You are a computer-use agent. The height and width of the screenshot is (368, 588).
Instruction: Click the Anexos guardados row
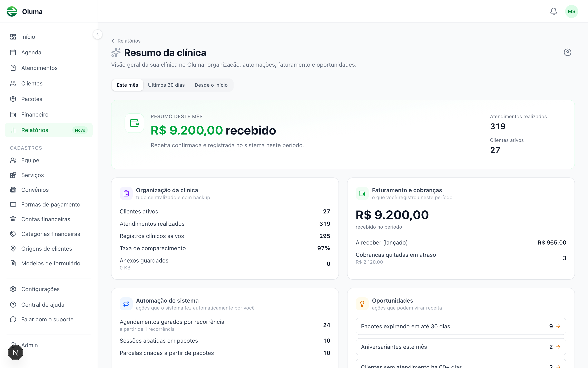click(x=225, y=264)
